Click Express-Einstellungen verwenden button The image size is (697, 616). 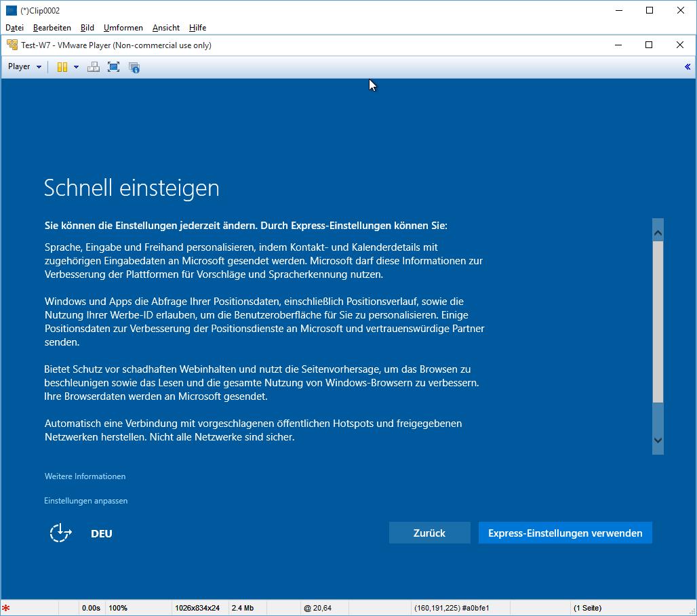pos(565,533)
